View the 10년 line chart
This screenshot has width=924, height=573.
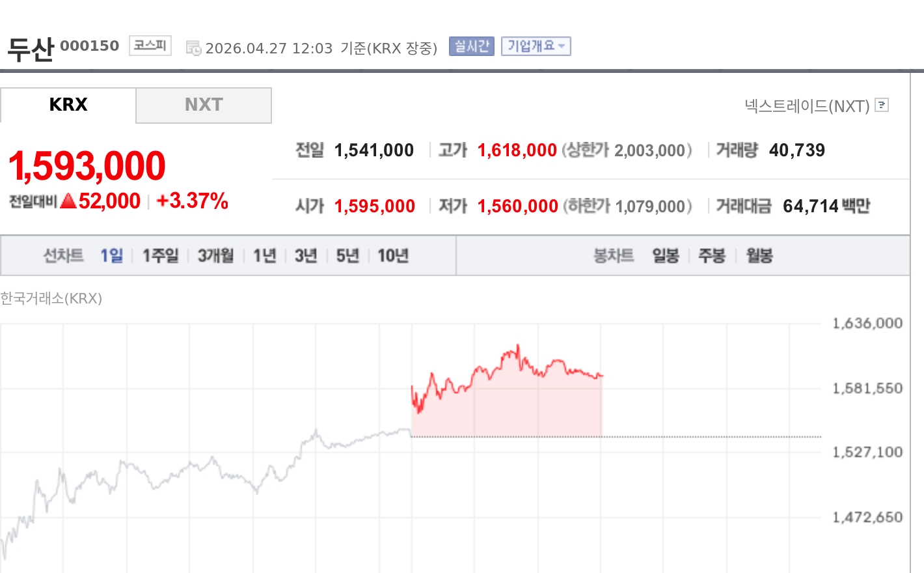click(393, 255)
